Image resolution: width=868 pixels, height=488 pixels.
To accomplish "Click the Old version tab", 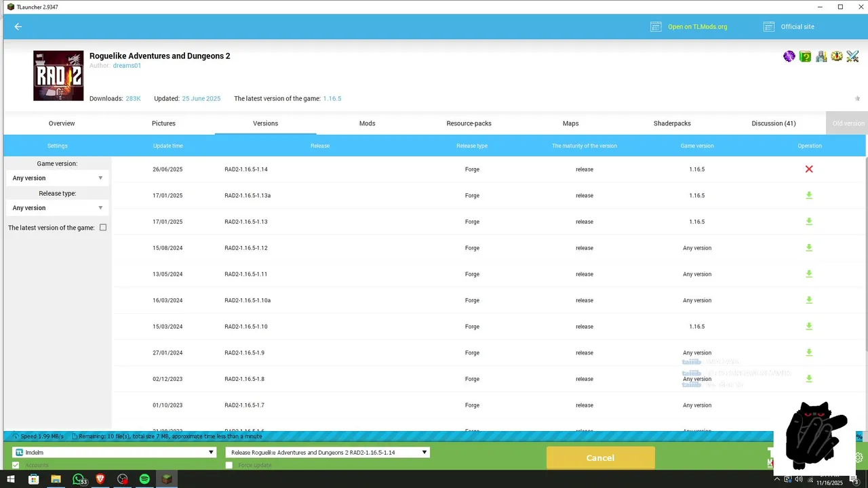I will point(846,123).
